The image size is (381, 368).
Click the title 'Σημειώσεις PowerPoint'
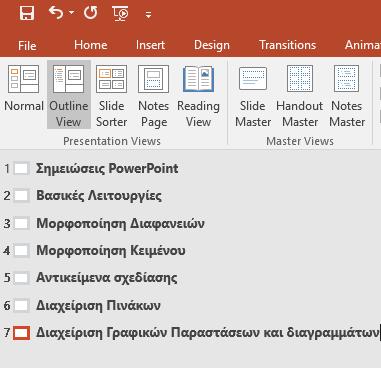[x=107, y=168]
